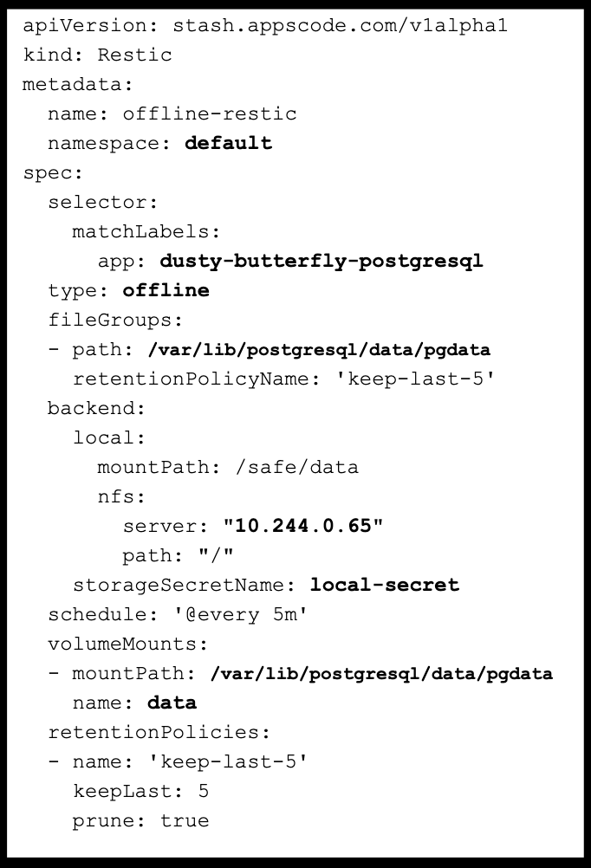Click the word Restic after kind
The width and height of the screenshot is (591, 868).
pos(134,55)
